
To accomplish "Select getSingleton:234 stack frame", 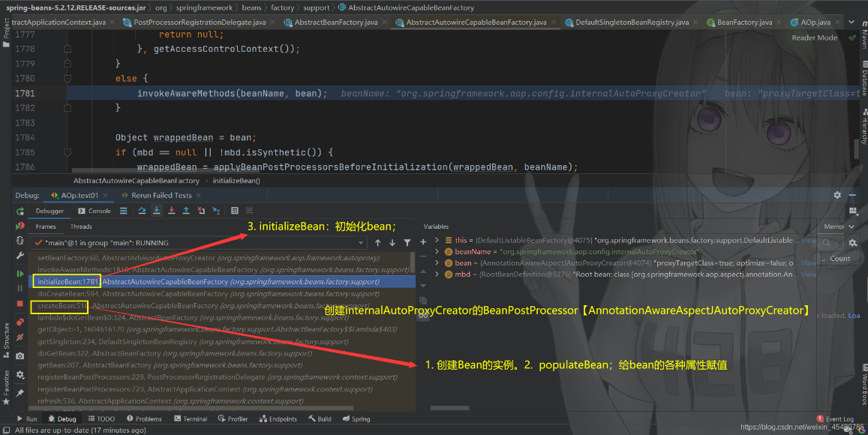I will point(222,341).
